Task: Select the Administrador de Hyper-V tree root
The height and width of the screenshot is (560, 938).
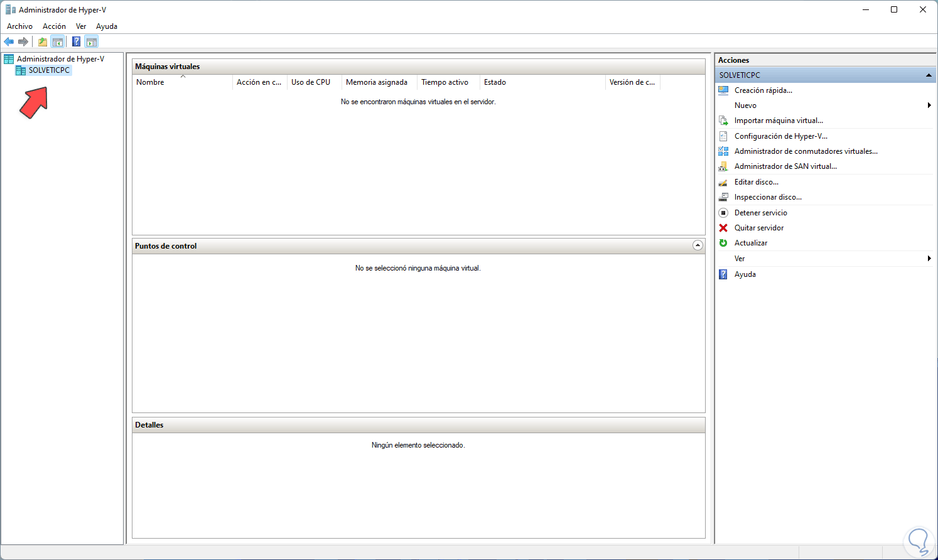Action: coord(60,59)
